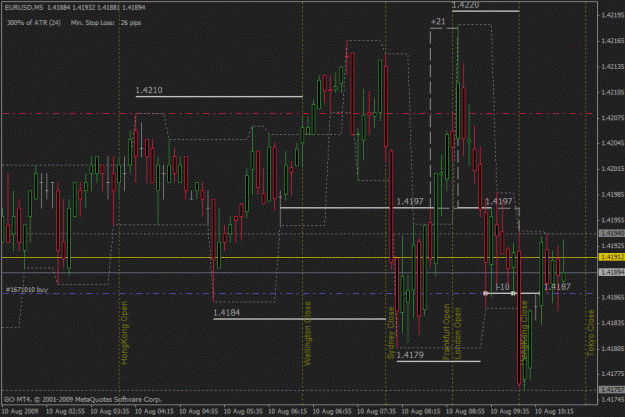The image size is (625, 417).
Task: Click the 1.41757 price tag on axis
Action: pyautogui.click(x=612, y=389)
